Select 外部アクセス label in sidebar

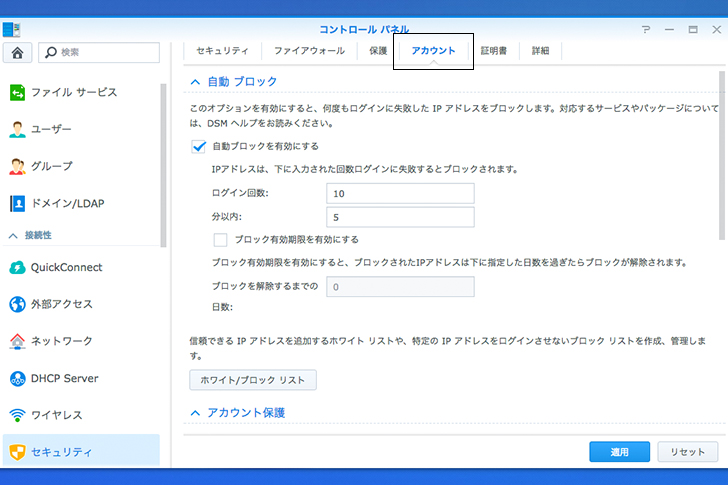[x=62, y=304]
